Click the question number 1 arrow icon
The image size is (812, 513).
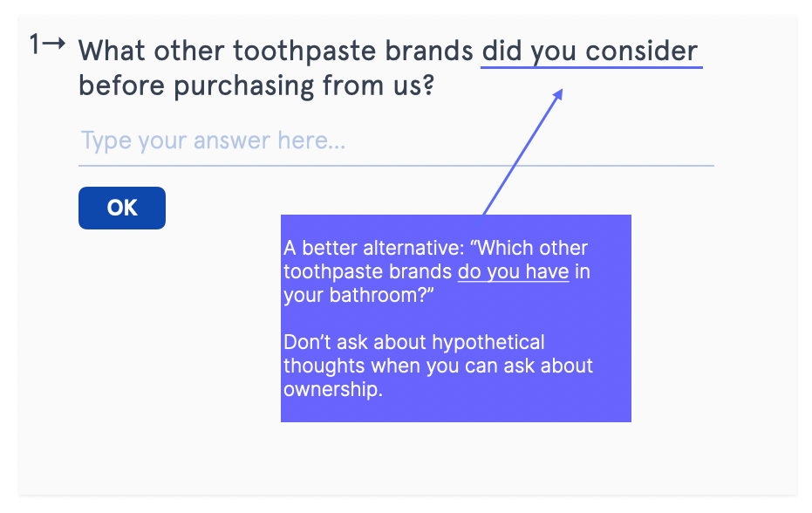pos(54,43)
